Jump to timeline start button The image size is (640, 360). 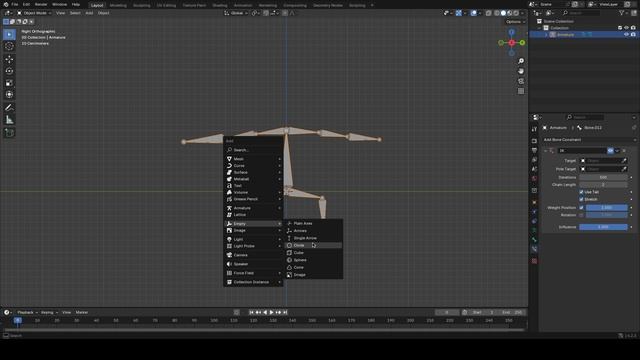click(251, 312)
